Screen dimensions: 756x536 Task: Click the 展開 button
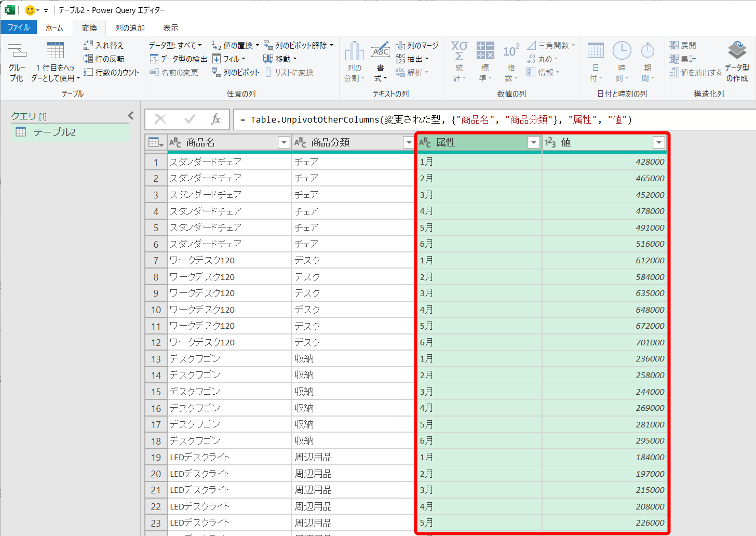point(682,45)
